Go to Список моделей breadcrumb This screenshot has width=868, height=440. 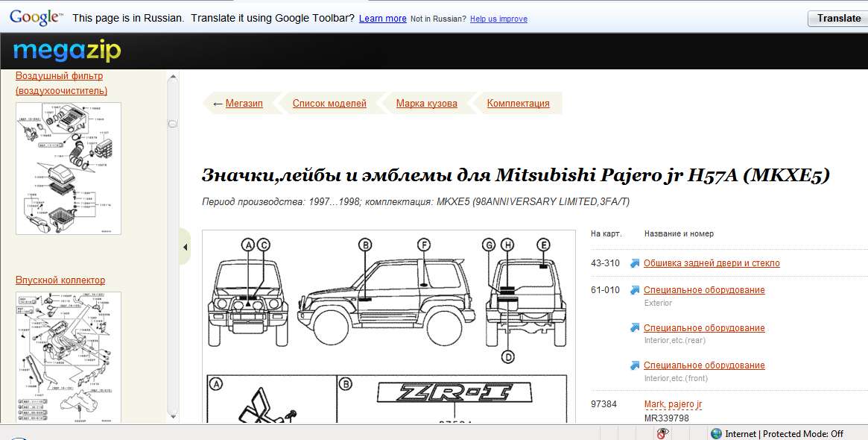coord(329,104)
